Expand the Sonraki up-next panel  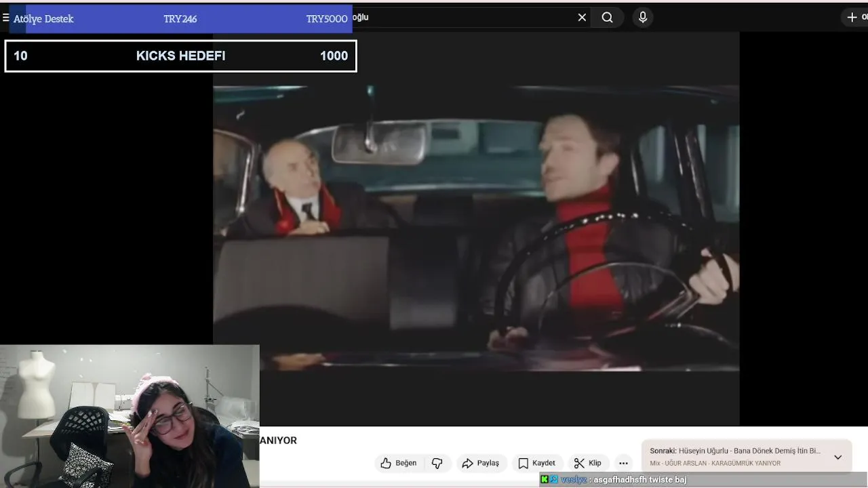pos(838,457)
